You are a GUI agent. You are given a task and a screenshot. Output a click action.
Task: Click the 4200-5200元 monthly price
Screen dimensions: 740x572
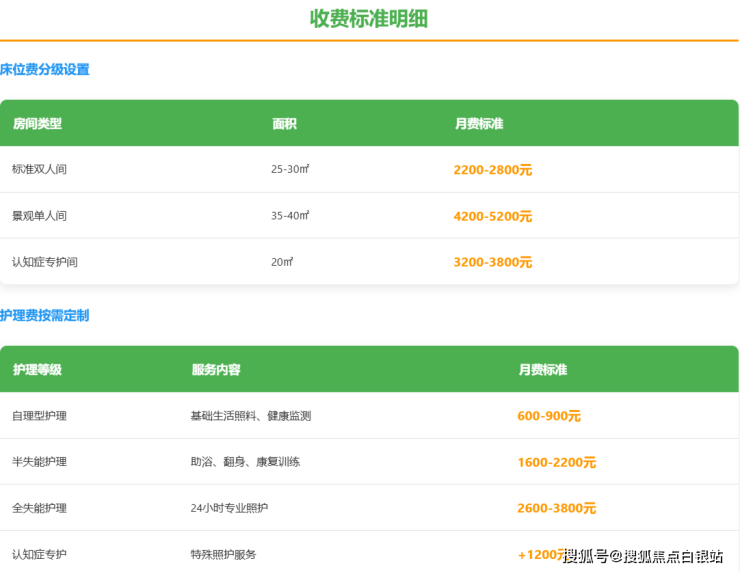pos(492,216)
